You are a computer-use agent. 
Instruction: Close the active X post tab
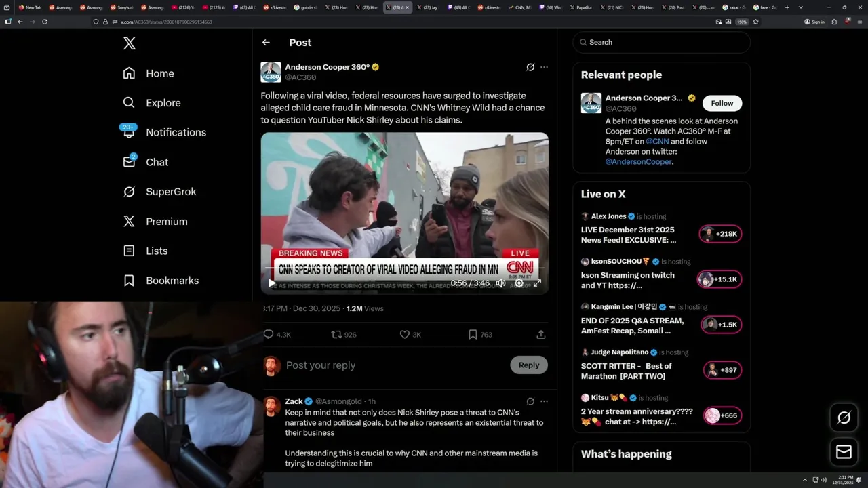click(x=407, y=7)
